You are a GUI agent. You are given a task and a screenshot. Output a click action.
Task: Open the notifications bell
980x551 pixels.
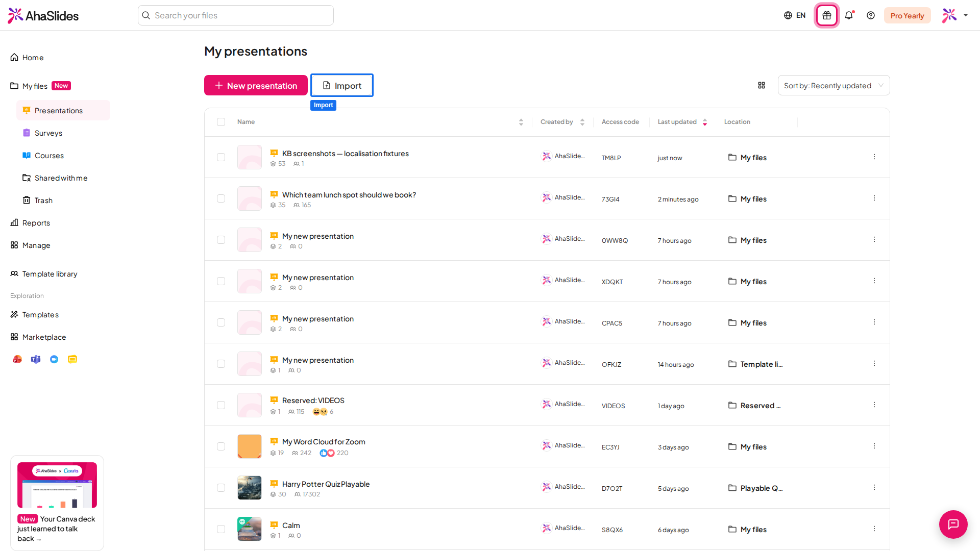point(849,15)
